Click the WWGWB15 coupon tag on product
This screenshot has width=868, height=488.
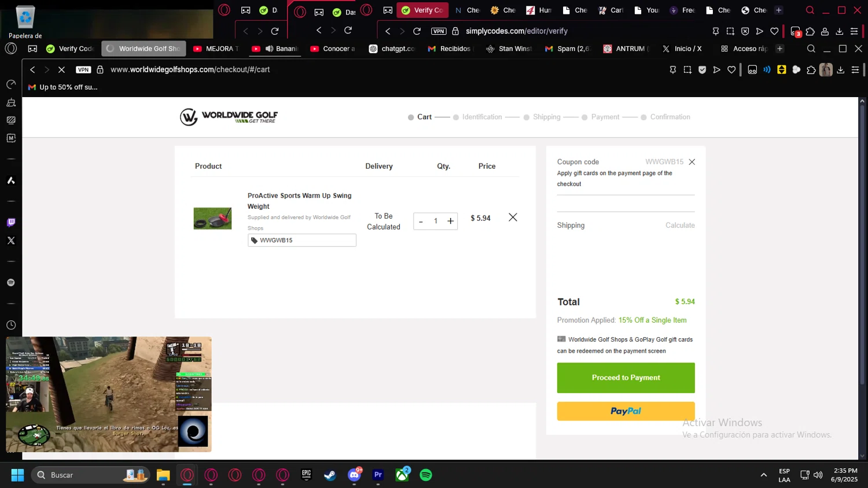(x=302, y=240)
